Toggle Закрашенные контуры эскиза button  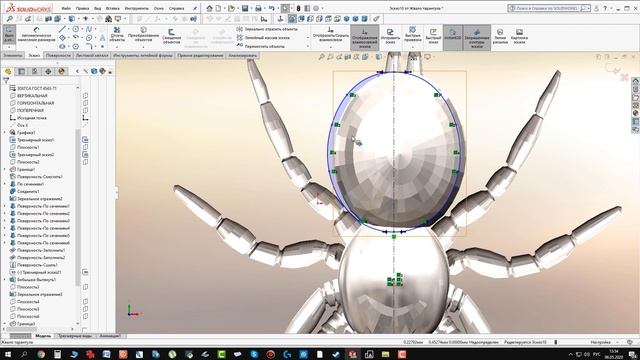[477, 37]
